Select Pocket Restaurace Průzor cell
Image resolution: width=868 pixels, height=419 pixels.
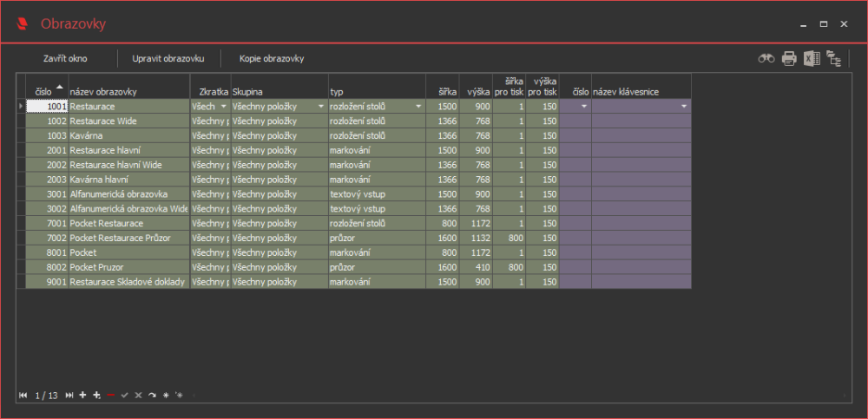129,238
